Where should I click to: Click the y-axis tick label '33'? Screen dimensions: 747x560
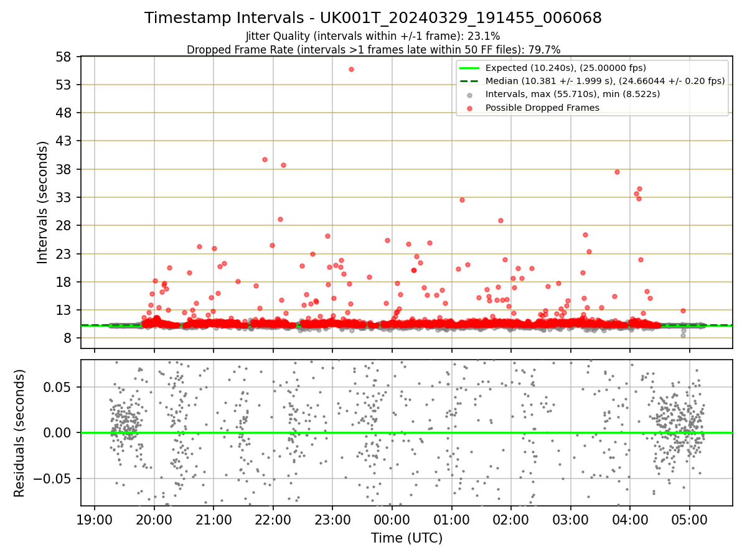(x=64, y=197)
